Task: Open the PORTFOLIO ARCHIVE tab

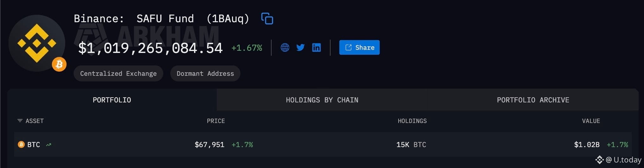Action: (x=533, y=100)
